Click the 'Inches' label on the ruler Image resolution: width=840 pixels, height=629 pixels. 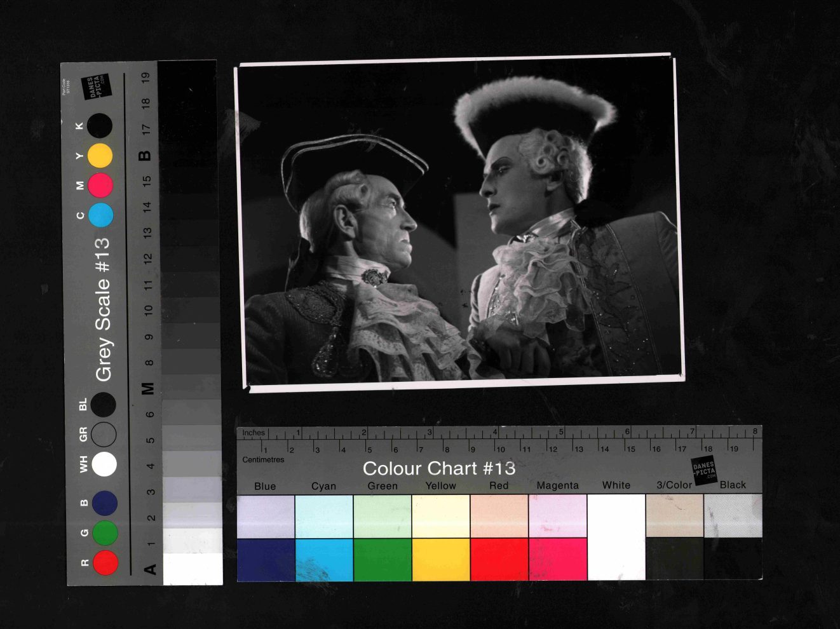coord(254,433)
